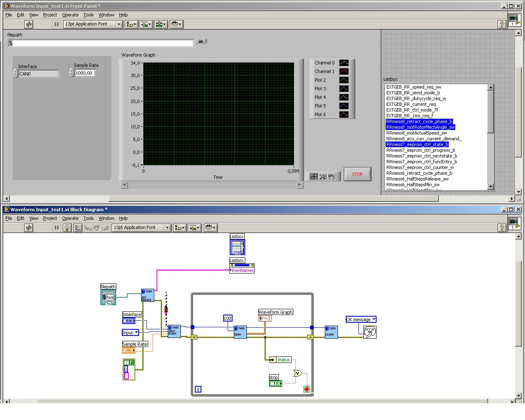
Task: Click Pause in the Block Diagram toolbar
Action: 57,228
